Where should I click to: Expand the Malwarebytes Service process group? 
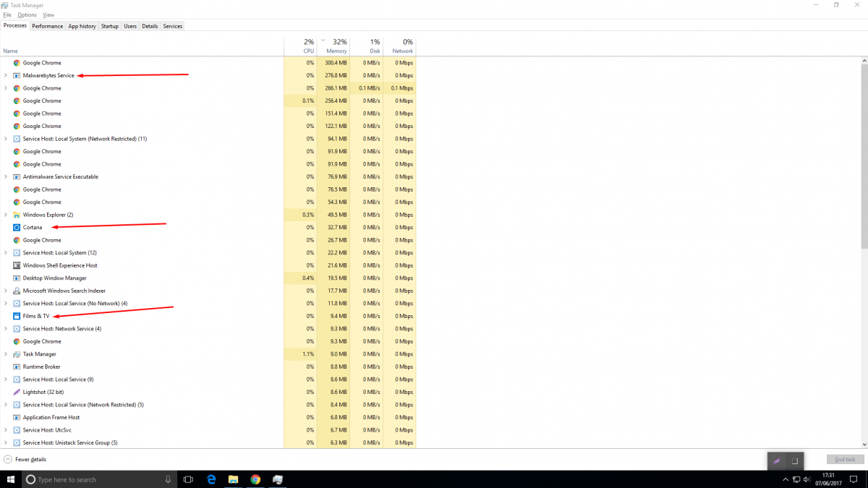(x=6, y=76)
